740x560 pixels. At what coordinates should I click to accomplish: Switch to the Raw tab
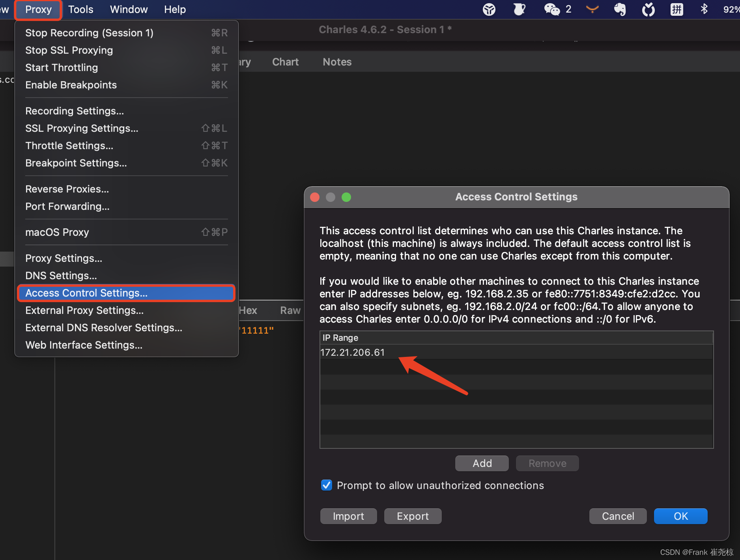click(290, 310)
